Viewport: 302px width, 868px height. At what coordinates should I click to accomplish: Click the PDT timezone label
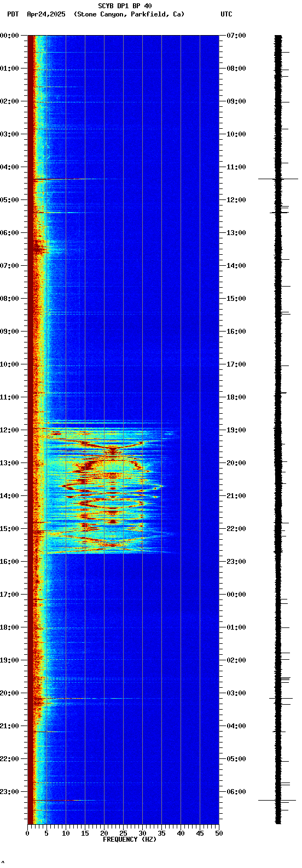pyautogui.click(x=13, y=14)
